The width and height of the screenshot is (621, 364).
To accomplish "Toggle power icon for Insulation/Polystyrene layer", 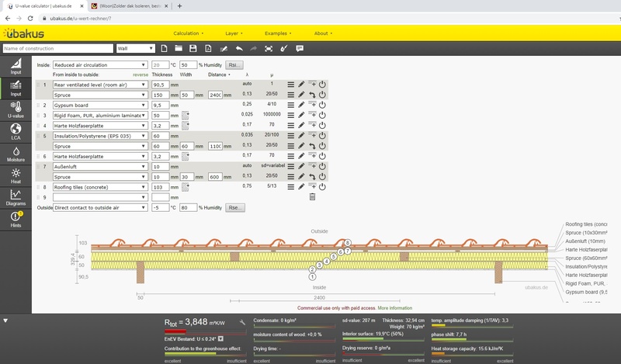I will click(322, 136).
